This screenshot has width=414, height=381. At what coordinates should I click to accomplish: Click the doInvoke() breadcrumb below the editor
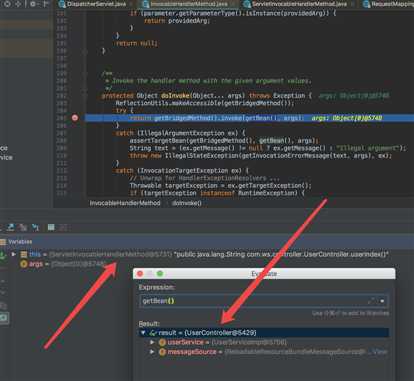click(x=186, y=203)
